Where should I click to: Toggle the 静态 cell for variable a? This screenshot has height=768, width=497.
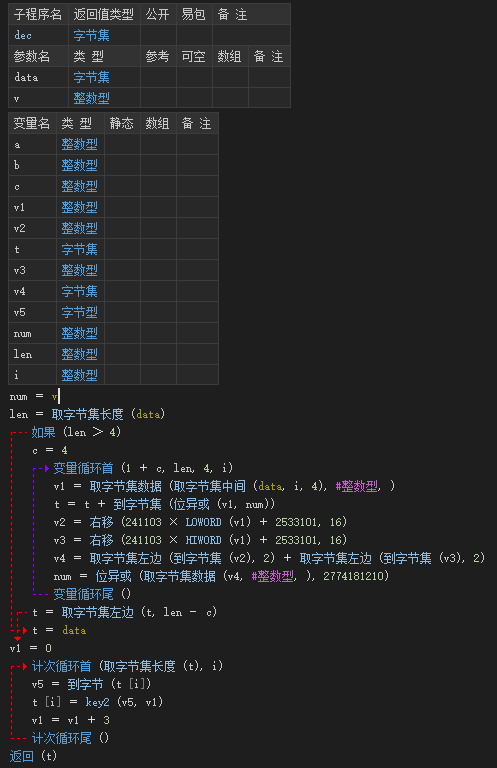(122, 144)
